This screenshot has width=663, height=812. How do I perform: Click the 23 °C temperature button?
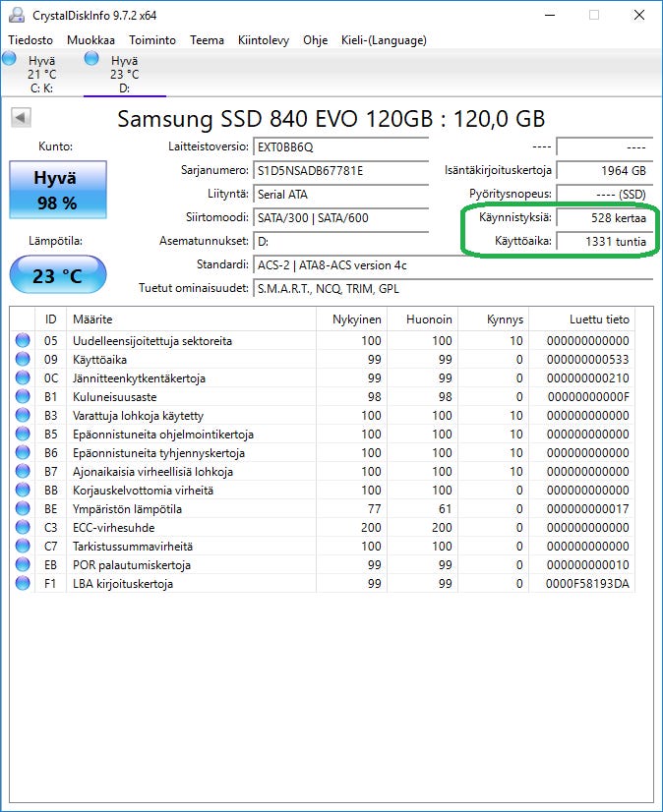[x=58, y=275]
